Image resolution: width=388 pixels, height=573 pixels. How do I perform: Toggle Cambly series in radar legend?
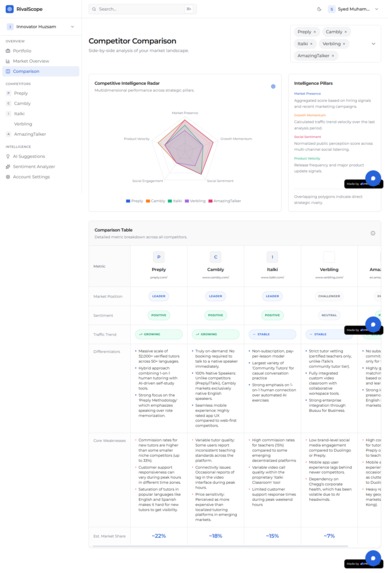[155, 201]
